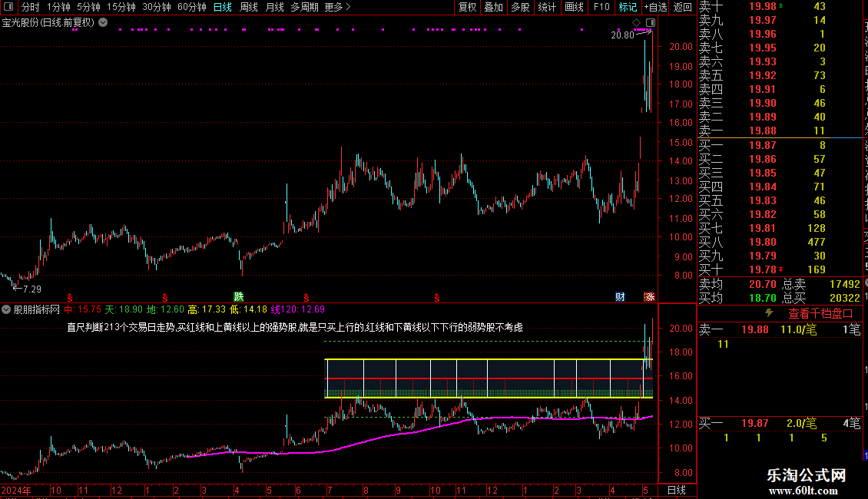The height and width of the screenshot is (499, 868).
Task: Switch to the 30分钟 period
Action: tap(157, 7)
